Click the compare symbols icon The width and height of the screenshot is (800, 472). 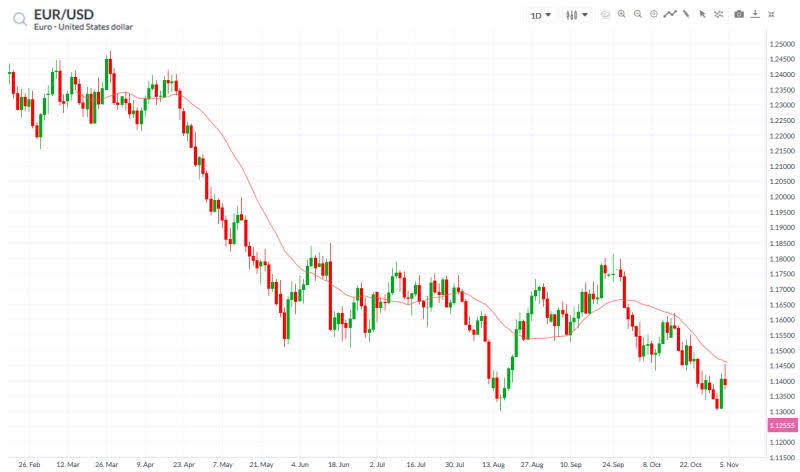[718, 15]
